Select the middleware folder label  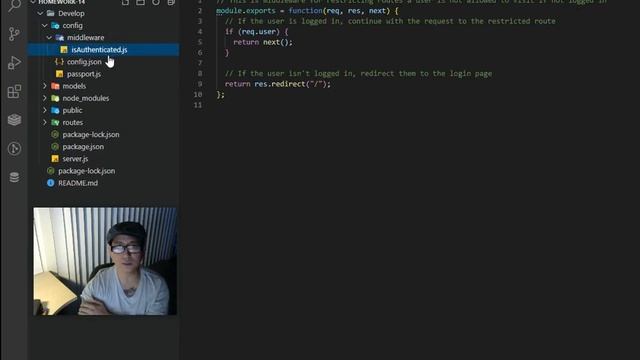pos(85,38)
